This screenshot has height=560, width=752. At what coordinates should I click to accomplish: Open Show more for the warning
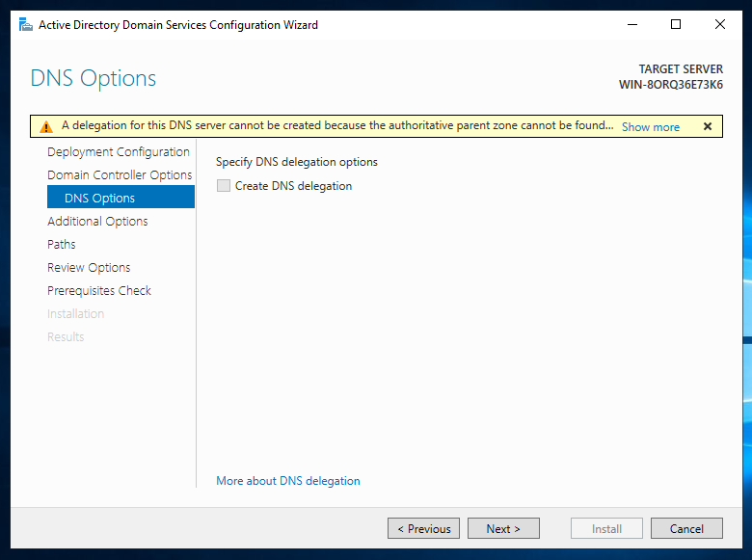coord(651,127)
